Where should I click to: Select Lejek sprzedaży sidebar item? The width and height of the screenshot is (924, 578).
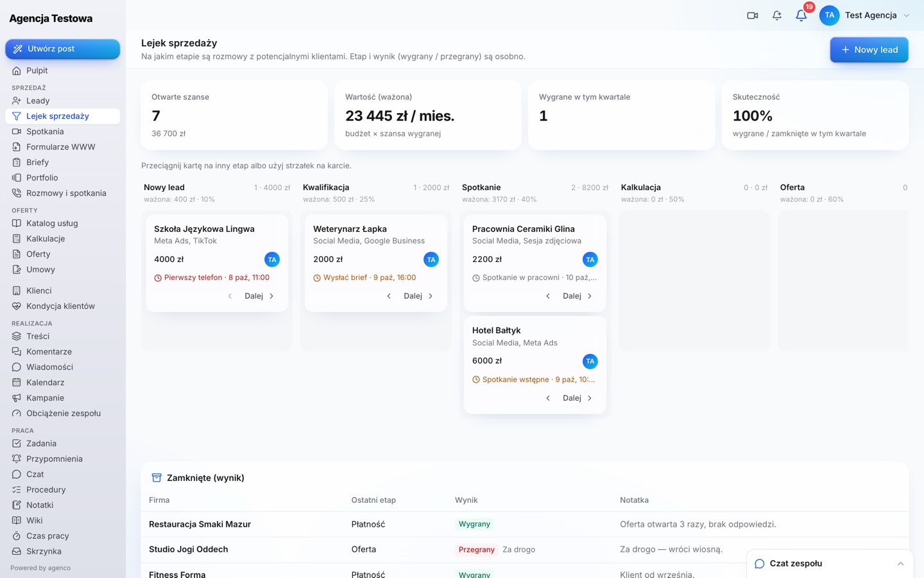coord(63,116)
